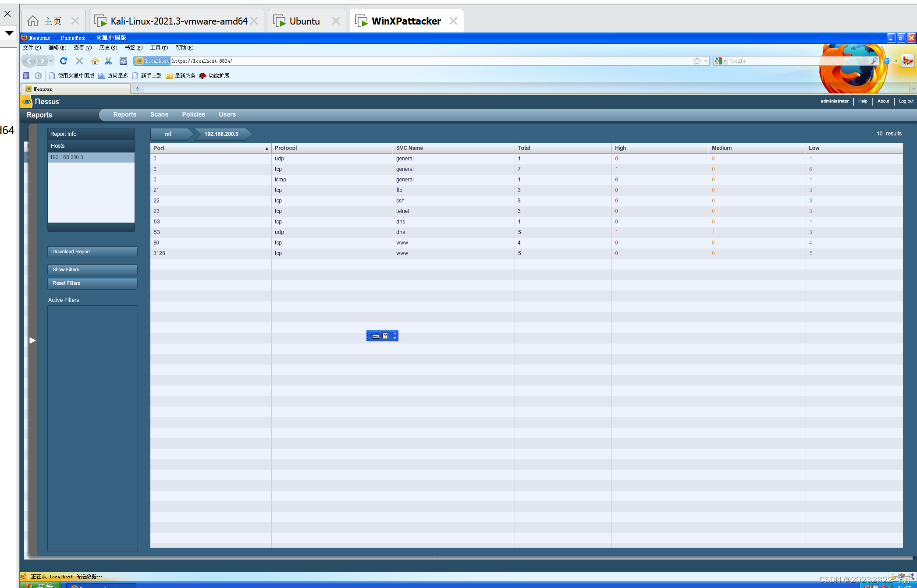Click the search magnifier icon
The height and width of the screenshot is (588, 917).
click(x=874, y=61)
